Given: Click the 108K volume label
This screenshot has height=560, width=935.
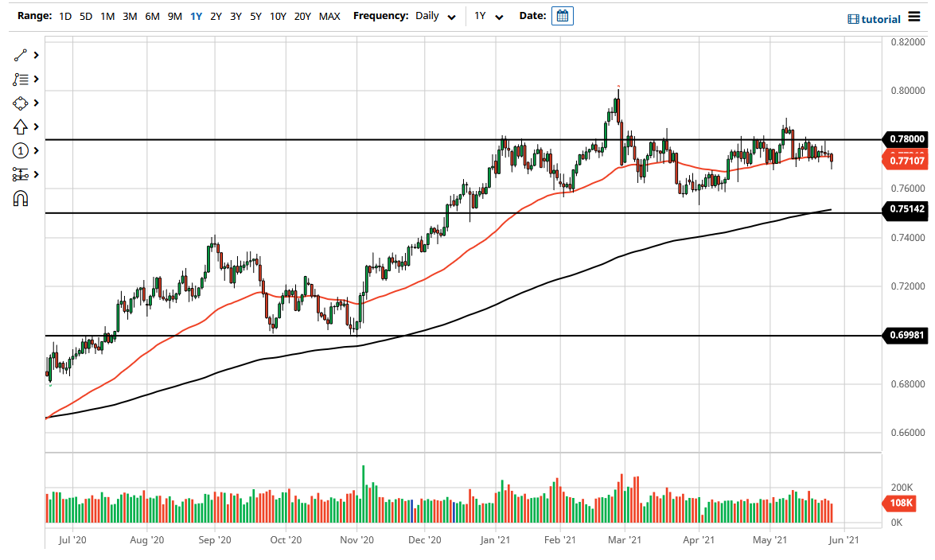Looking at the screenshot, I should (903, 503).
